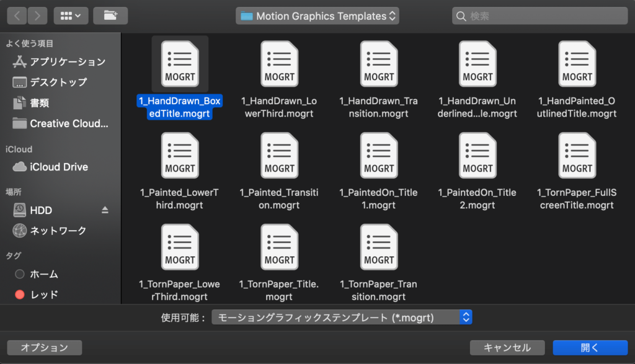635x364 pixels.
Task: Click the 1_HandDrawn_LowerThird.mogrt filename label
Action: pyautogui.click(x=279, y=107)
